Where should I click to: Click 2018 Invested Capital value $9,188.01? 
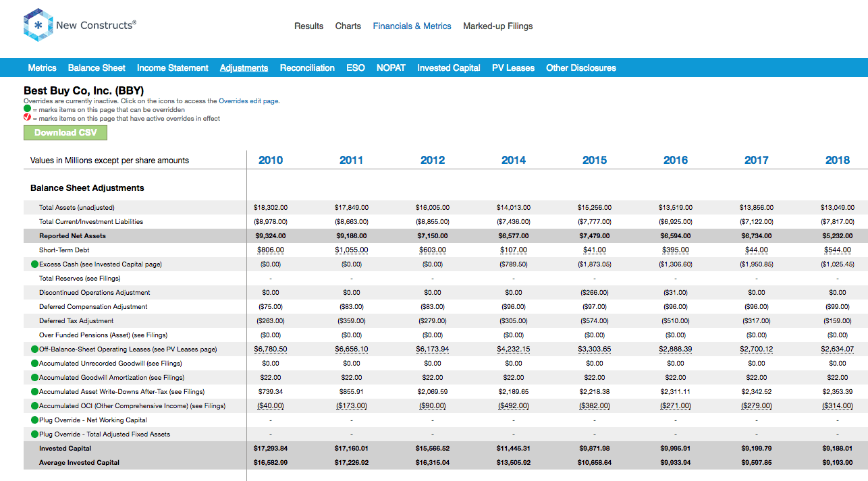pyautogui.click(x=838, y=449)
